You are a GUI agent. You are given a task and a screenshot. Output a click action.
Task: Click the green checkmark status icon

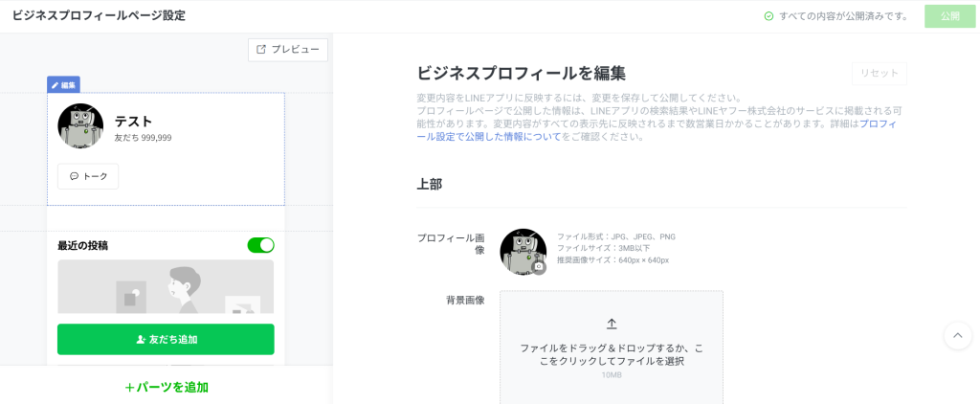(768, 16)
